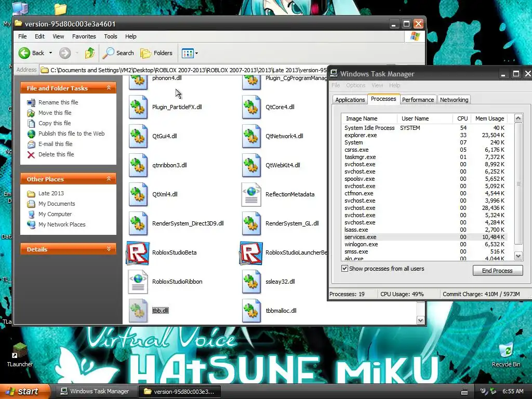
Task: Click the Move this file link
Action: [55, 113]
